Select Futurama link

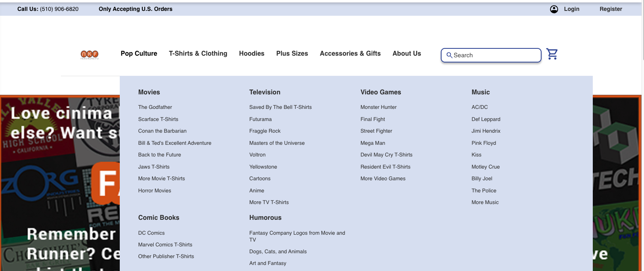coord(261,119)
